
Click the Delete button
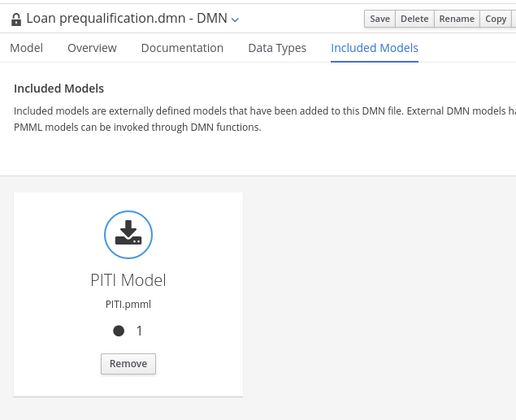coord(414,19)
